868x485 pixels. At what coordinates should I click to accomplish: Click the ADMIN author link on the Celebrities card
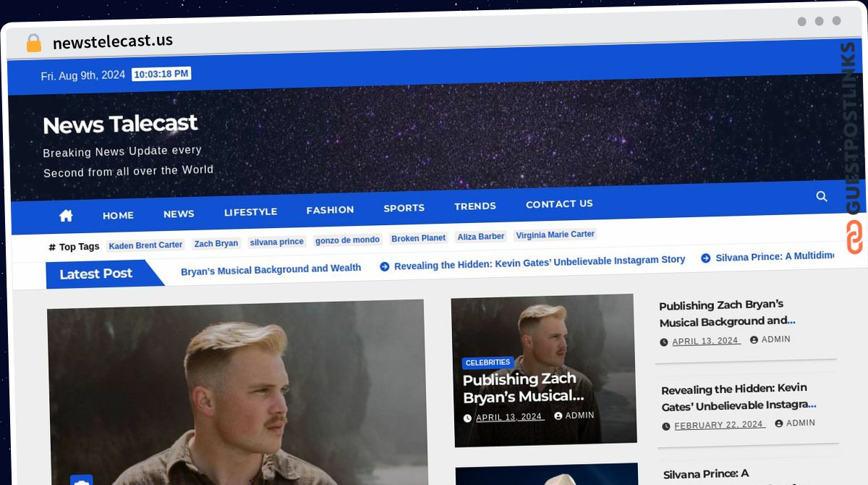[579, 416]
